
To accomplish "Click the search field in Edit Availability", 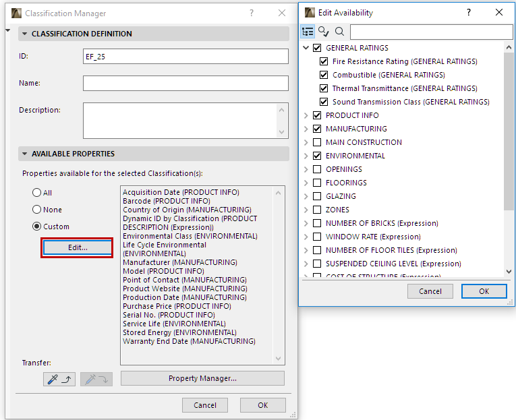I will coord(432,32).
